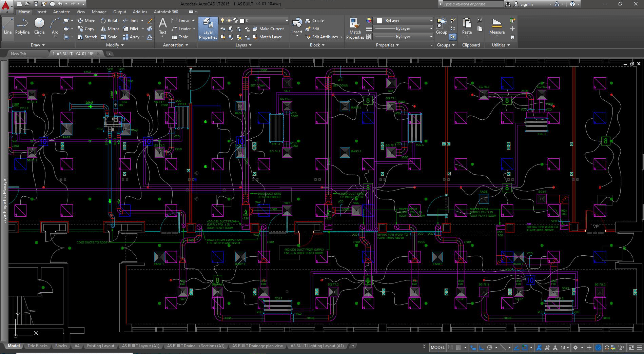Toggle object snap tracking in status bar
The image size is (644, 354).
[x=516, y=347]
